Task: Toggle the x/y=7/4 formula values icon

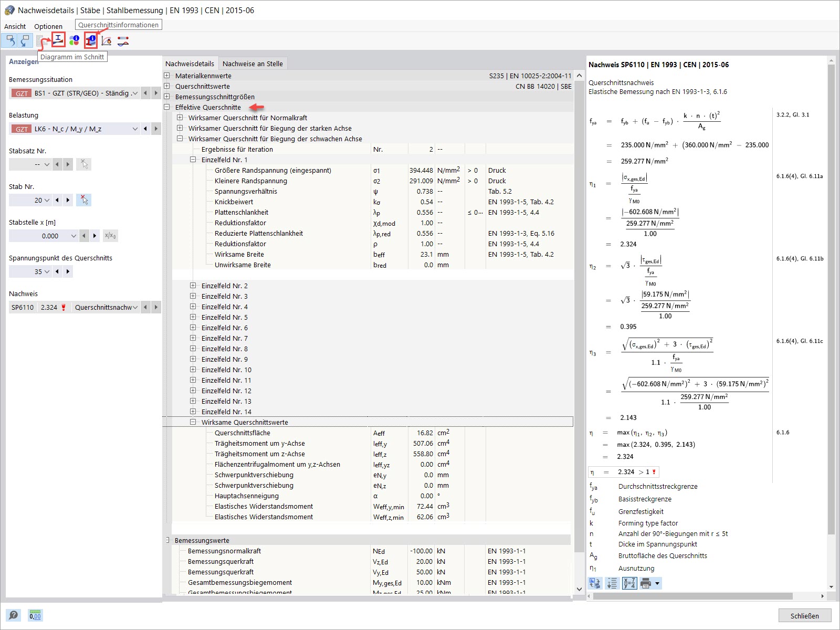Action: pos(629,583)
